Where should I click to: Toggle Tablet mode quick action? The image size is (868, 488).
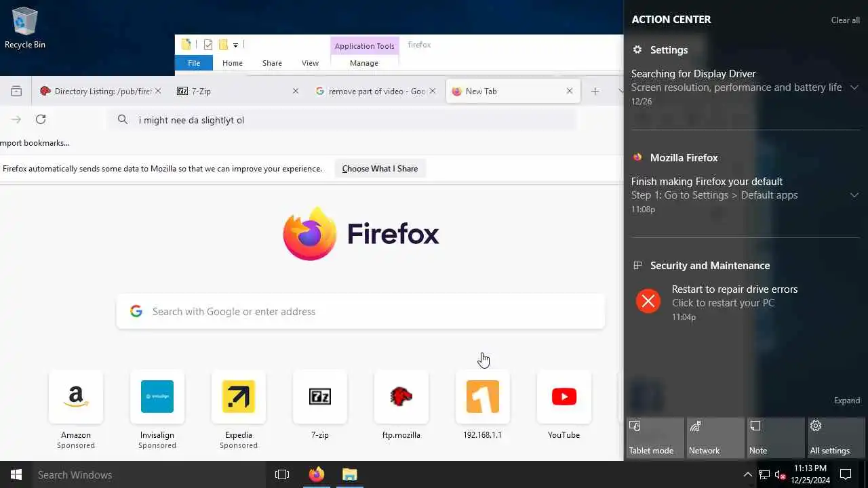pos(655,439)
